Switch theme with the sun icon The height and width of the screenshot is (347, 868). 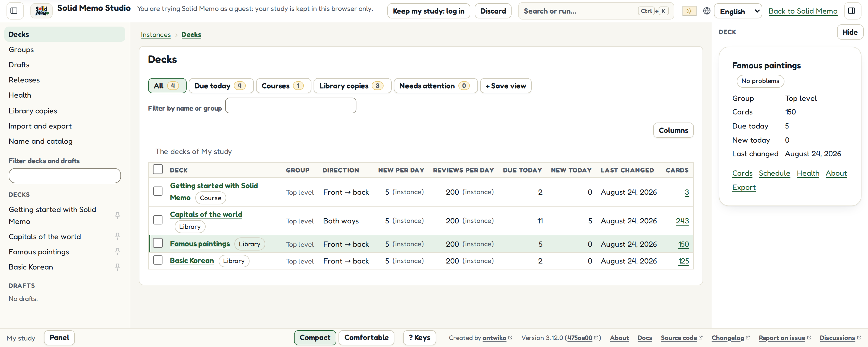click(x=689, y=11)
